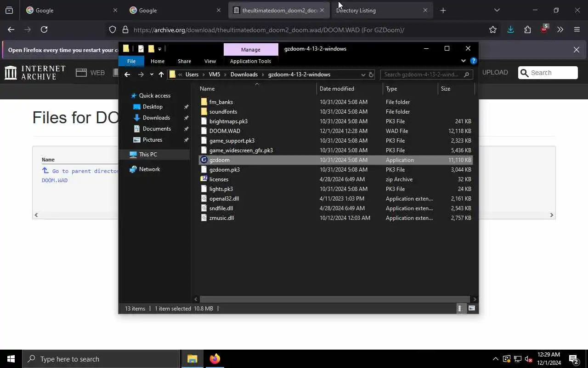Open Network in navigation pane
588x368 pixels.
click(x=149, y=169)
